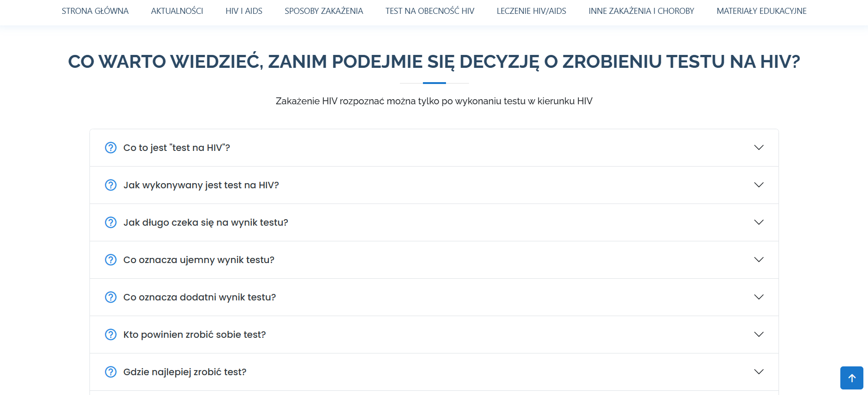Viewport: 868px width, 395px height.
Task: Click question icon beside 'Co oznacza dodatni wynik testu?'
Action: pyautogui.click(x=111, y=297)
